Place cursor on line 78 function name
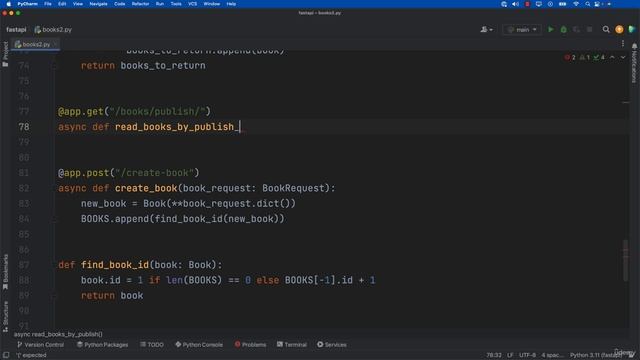Screen dimensions: 640x360 click(176, 127)
